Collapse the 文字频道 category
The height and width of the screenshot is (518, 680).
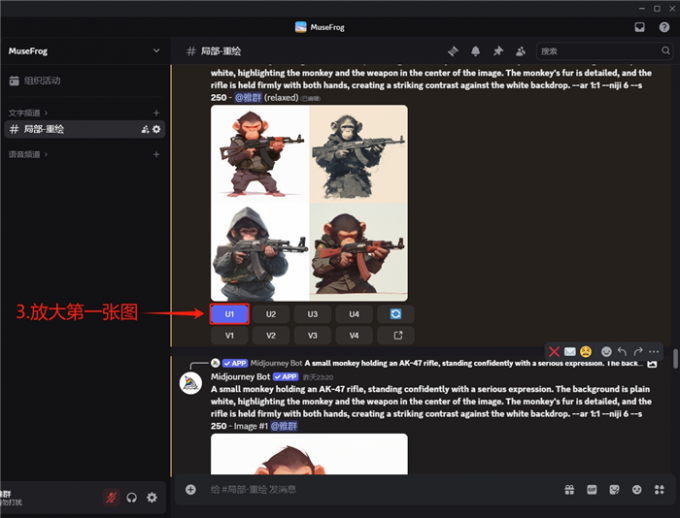click(28, 113)
